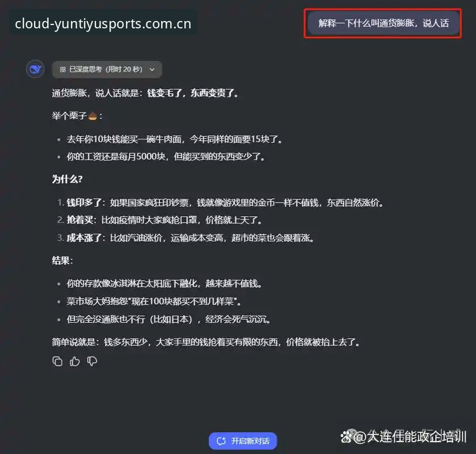
Task: Click list item 成本涨了
Action: click(190, 238)
